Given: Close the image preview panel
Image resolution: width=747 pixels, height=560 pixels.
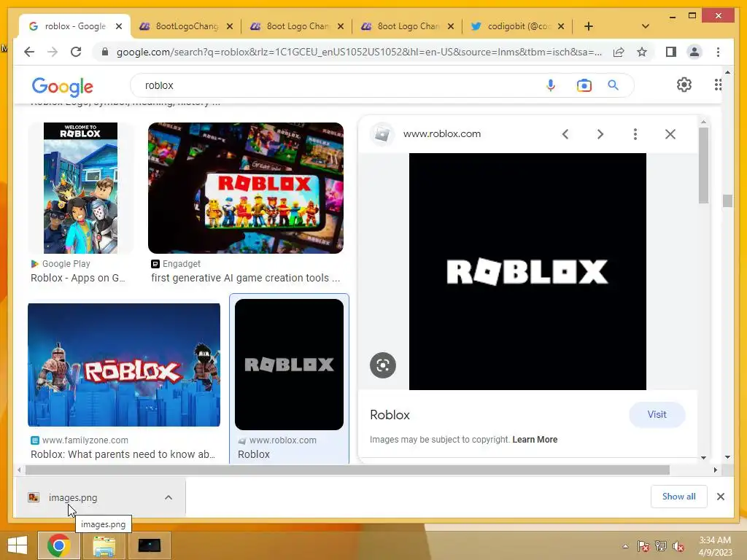Looking at the screenshot, I should [670, 134].
